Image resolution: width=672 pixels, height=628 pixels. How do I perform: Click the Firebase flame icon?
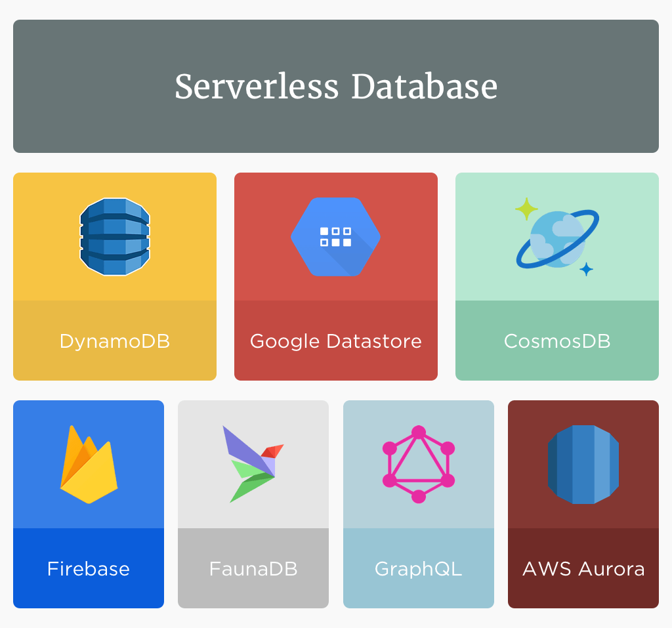click(89, 464)
